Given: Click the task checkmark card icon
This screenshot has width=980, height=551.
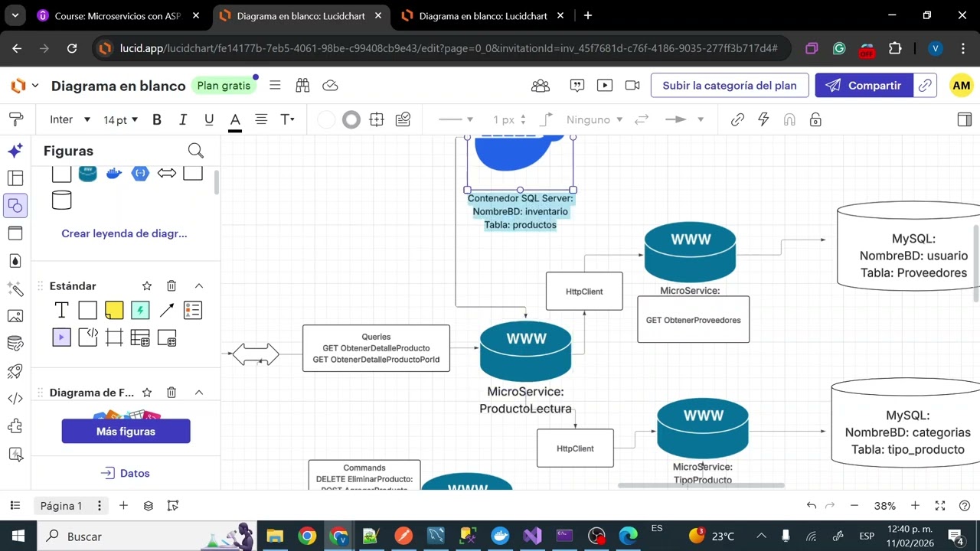Looking at the screenshot, I should (403, 119).
